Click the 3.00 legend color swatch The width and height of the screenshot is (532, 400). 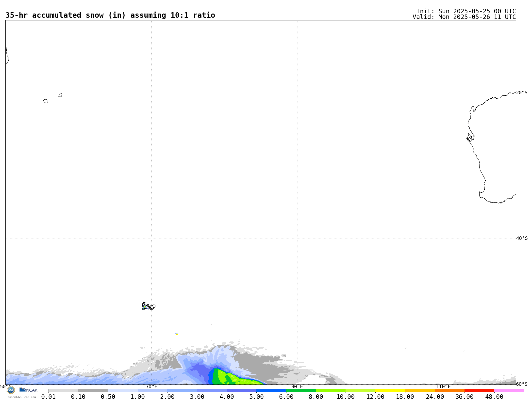(x=212, y=391)
